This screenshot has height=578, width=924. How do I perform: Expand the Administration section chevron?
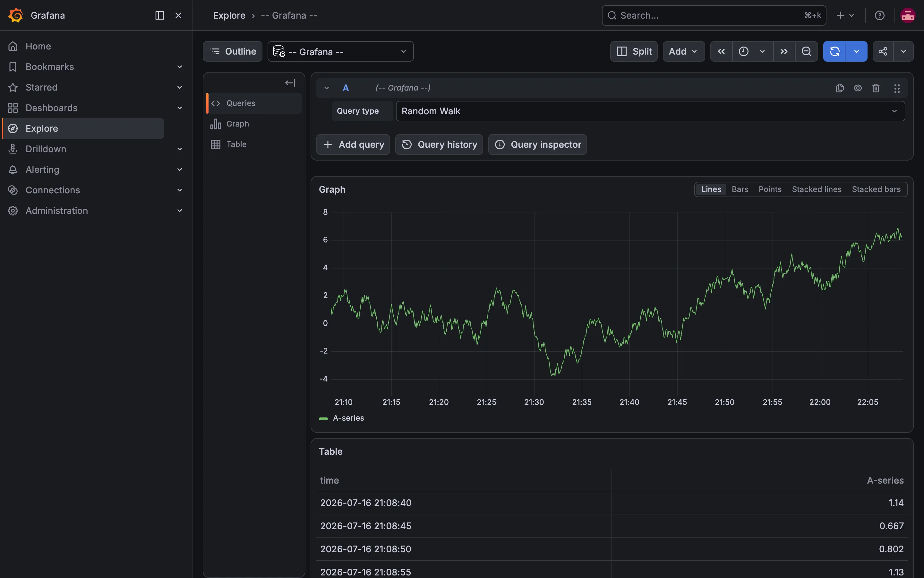179,211
